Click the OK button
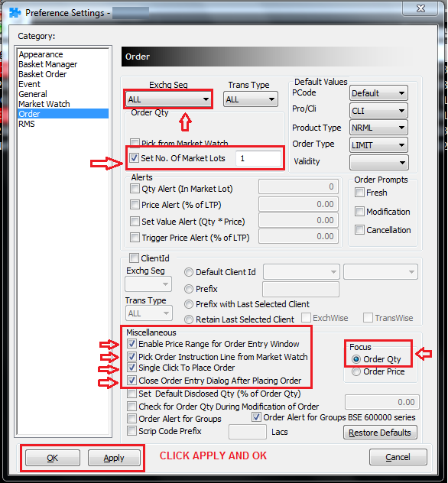 pyautogui.click(x=53, y=458)
